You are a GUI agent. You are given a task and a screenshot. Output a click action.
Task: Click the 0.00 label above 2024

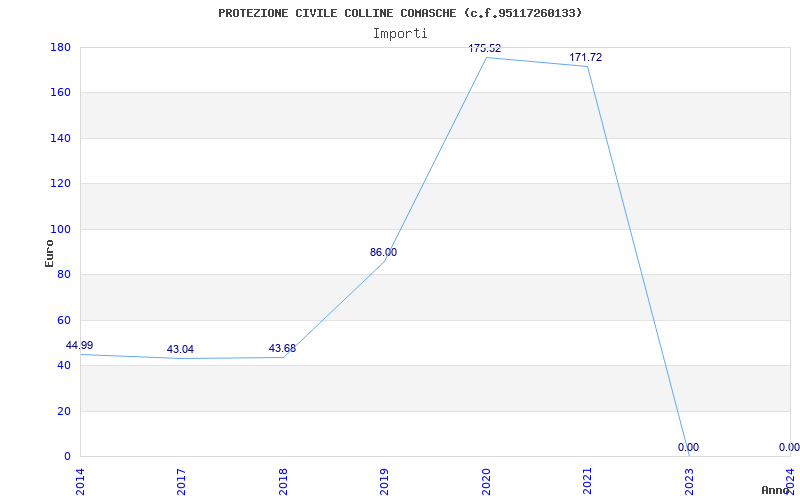pyautogui.click(x=789, y=447)
